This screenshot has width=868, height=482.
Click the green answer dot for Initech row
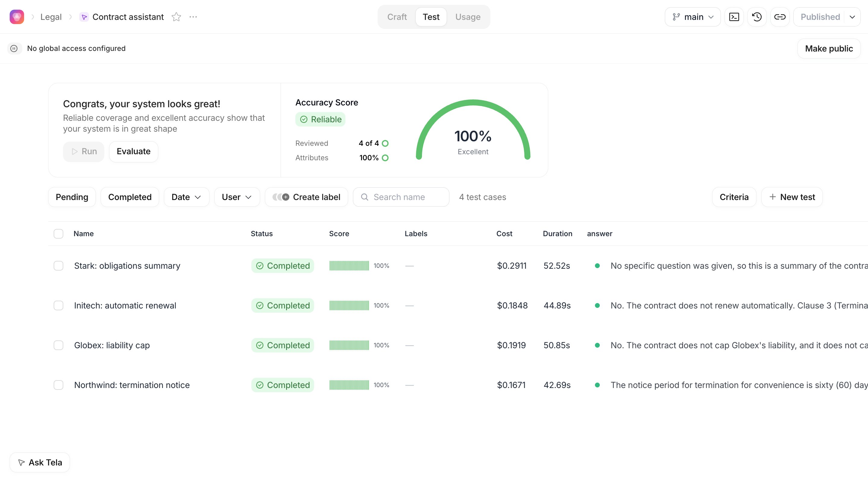tap(597, 305)
